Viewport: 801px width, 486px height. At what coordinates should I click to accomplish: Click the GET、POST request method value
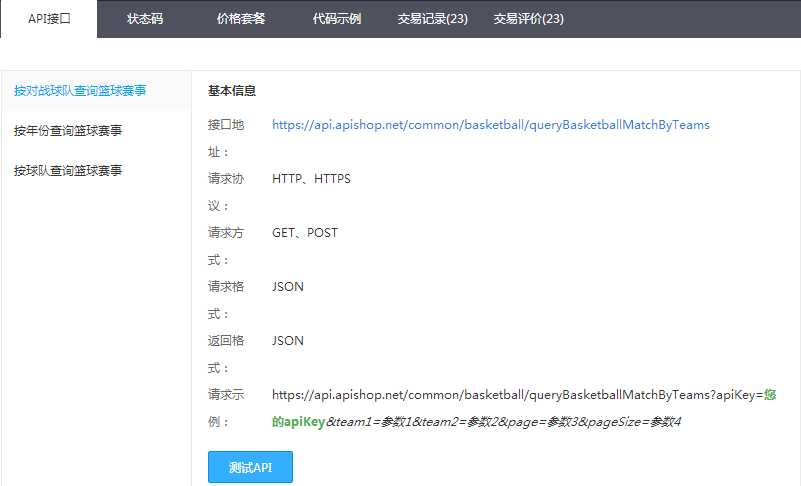tap(305, 233)
